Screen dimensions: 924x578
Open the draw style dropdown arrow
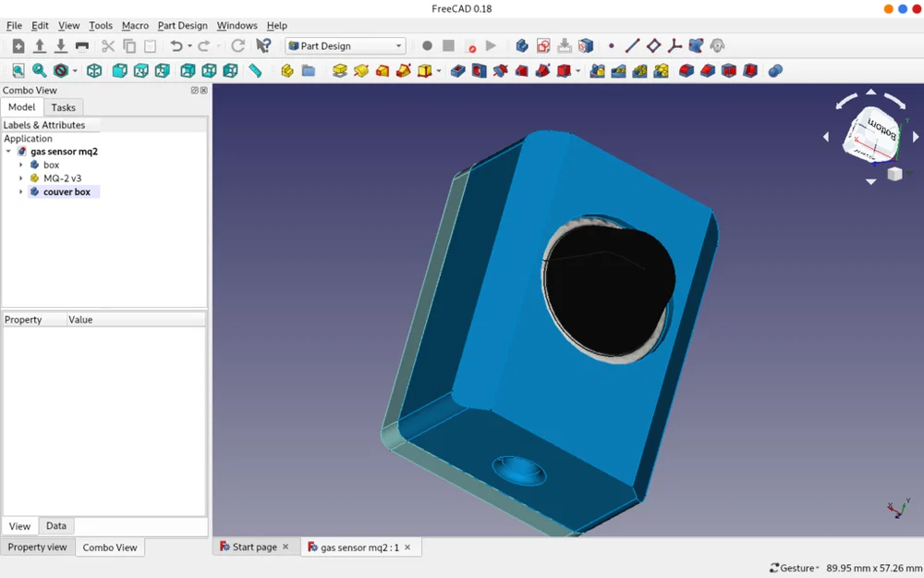tap(75, 71)
